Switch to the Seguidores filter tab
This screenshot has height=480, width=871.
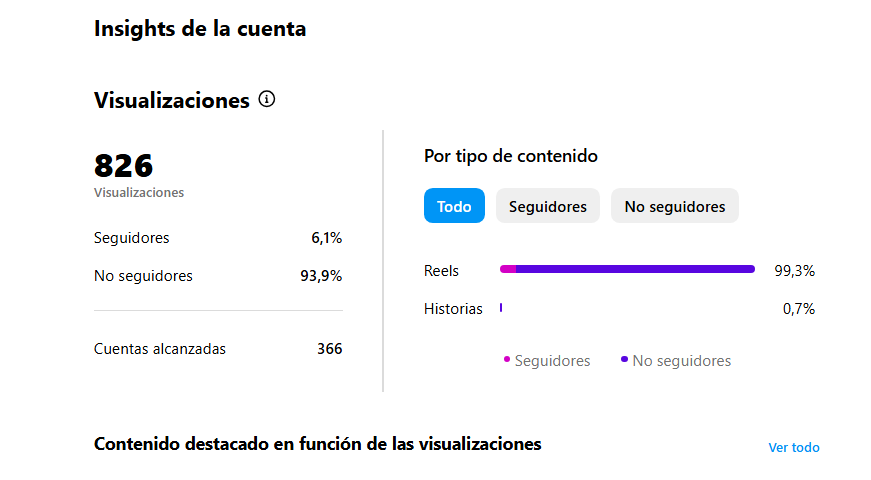click(548, 206)
